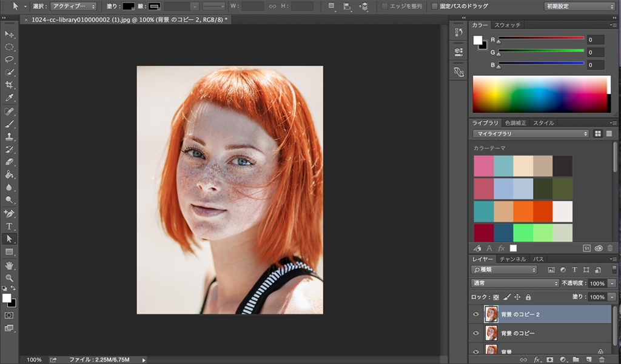
Task: Select the Dodge tool
Action: pyautogui.click(x=9, y=199)
